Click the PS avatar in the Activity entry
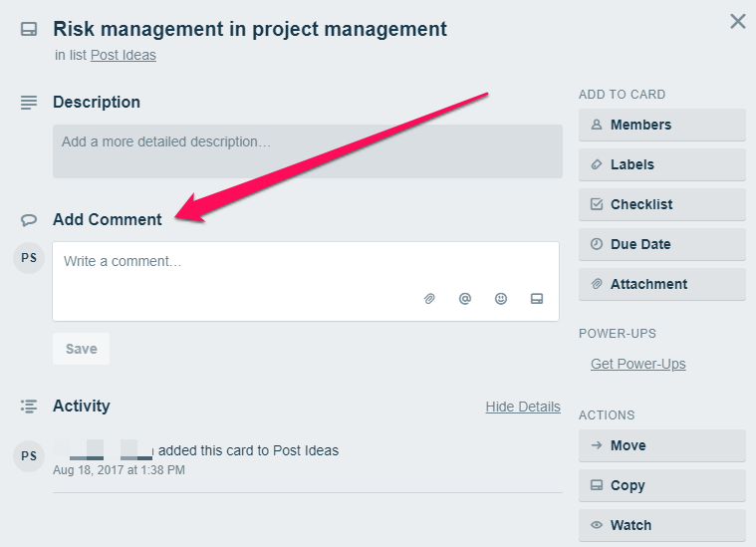This screenshot has height=547, width=756. click(x=29, y=456)
